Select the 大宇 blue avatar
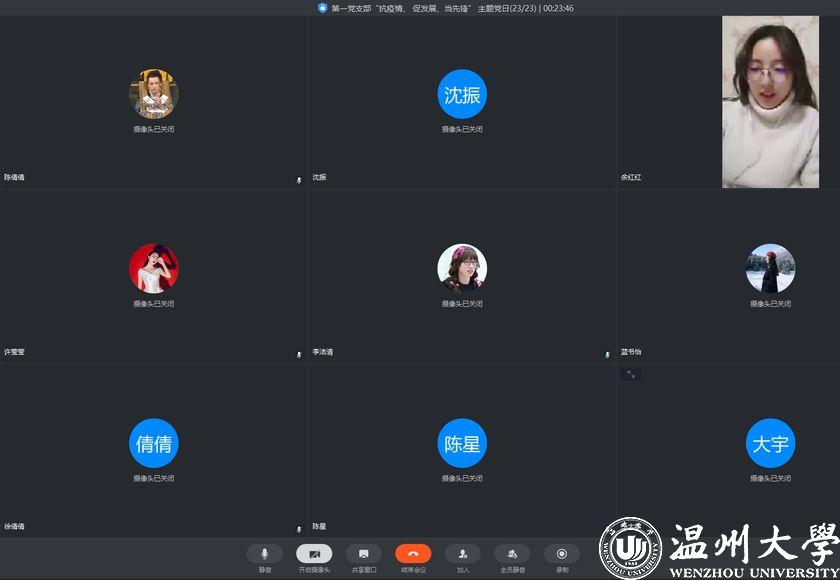 pyautogui.click(x=770, y=444)
